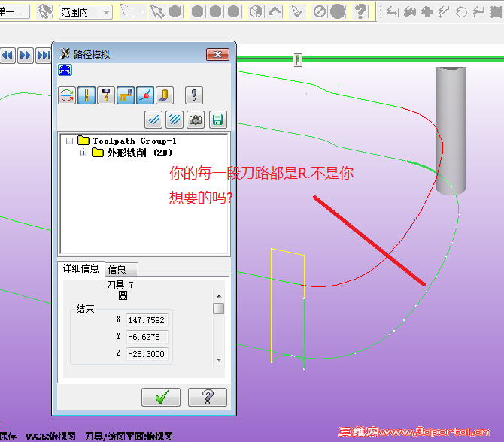Click the details panel scrollbar thumb
Viewport: 504px width, 442px height.
click(x=219, y=309)
